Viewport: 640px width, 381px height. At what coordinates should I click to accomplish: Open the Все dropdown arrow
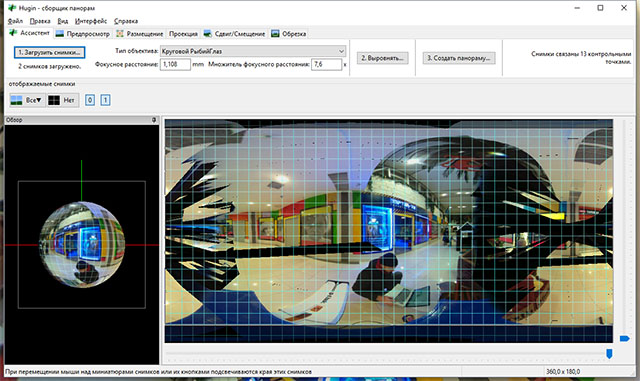(39, 100)
